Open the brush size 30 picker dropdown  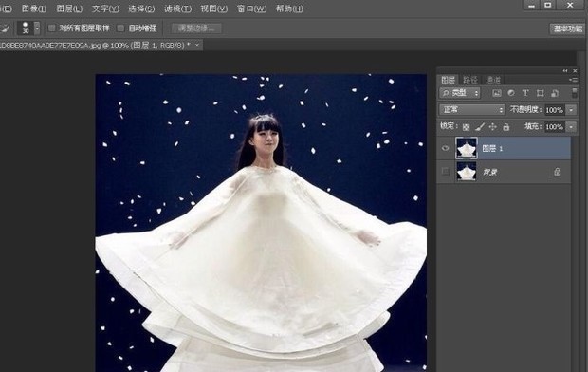point(37,28)
